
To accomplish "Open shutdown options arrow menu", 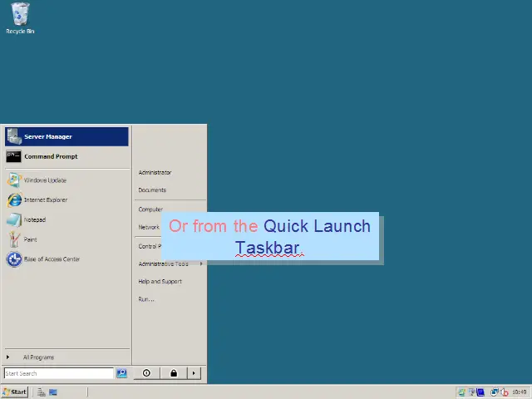I will 194,373.
